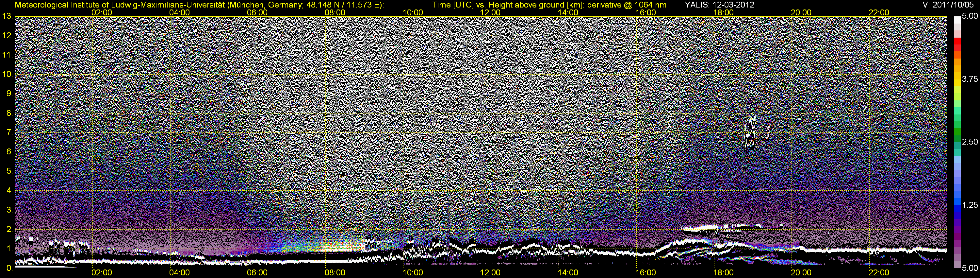980x278 pixels.
Task: Click the 1.25 color scale value
Action: point(970,205)
